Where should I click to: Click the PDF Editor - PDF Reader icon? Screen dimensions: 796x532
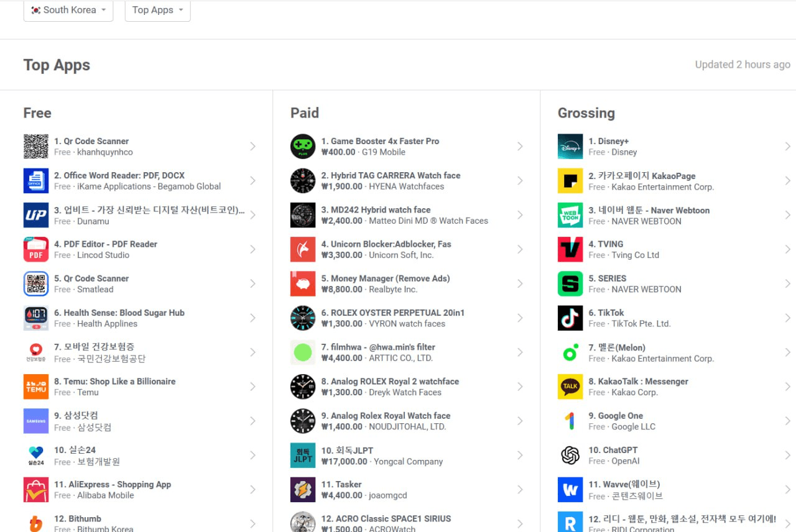(36, 249)
